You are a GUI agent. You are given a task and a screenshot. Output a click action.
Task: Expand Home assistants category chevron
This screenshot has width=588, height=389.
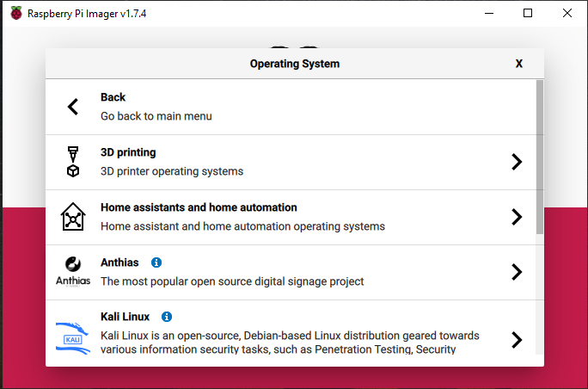(516, 217)
